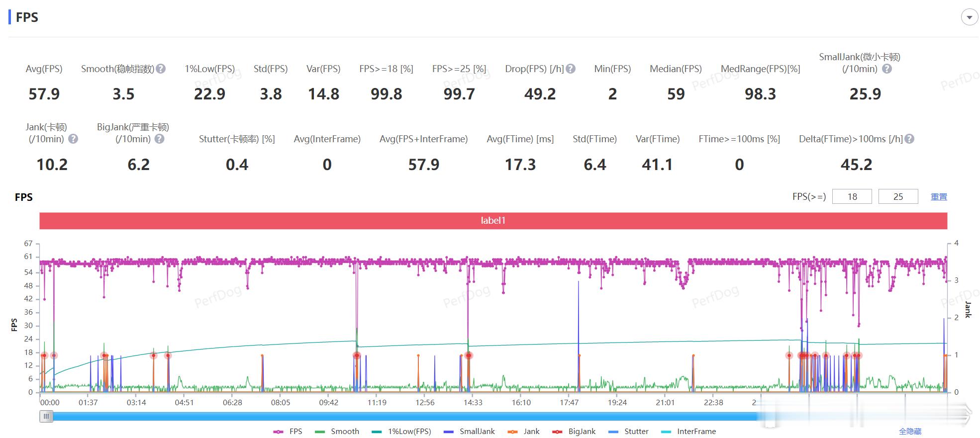Toggle the BigJank legend series
Viewport: 980px width, 438px height.
point(574,432)
